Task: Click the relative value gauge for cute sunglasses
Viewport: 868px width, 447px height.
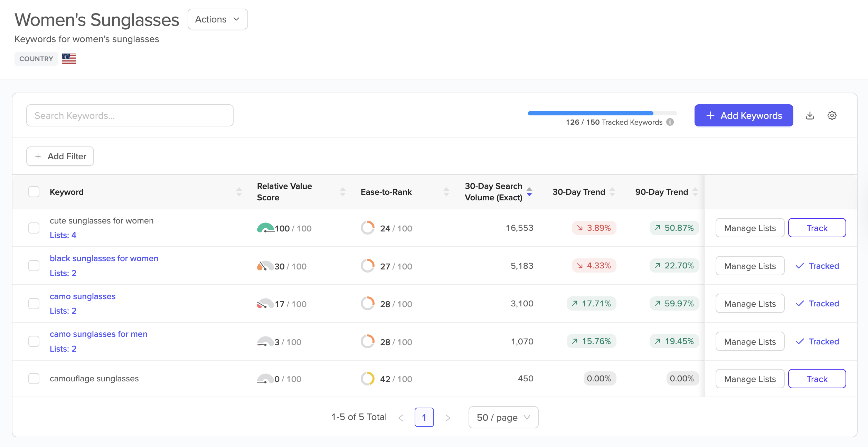Action: (x=265, y=228)
